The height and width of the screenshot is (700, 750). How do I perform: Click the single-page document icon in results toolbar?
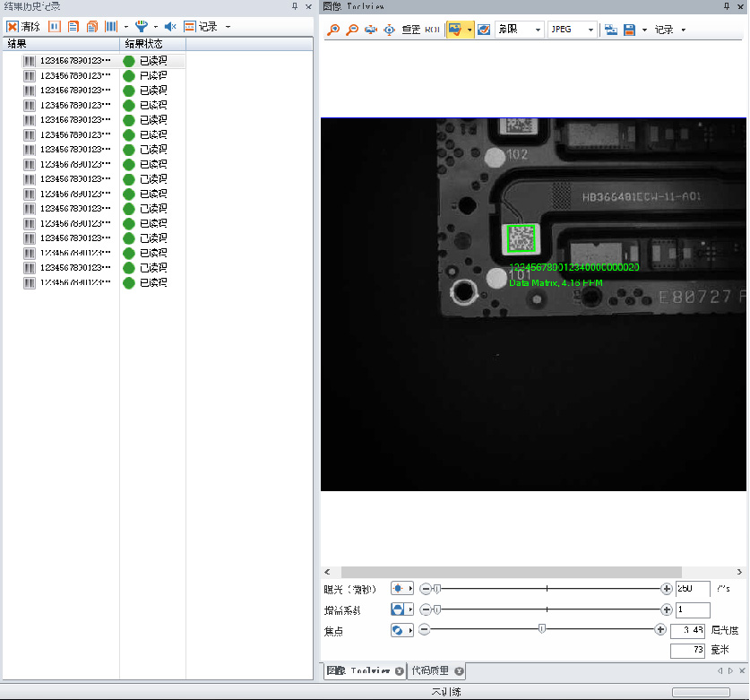coord(73,27)
